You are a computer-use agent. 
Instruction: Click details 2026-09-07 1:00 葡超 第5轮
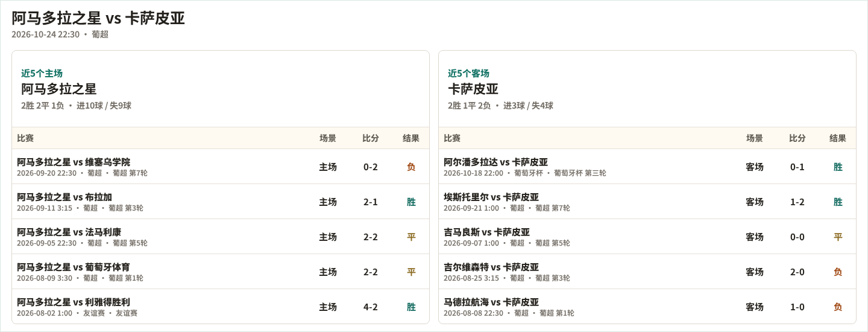507,243
